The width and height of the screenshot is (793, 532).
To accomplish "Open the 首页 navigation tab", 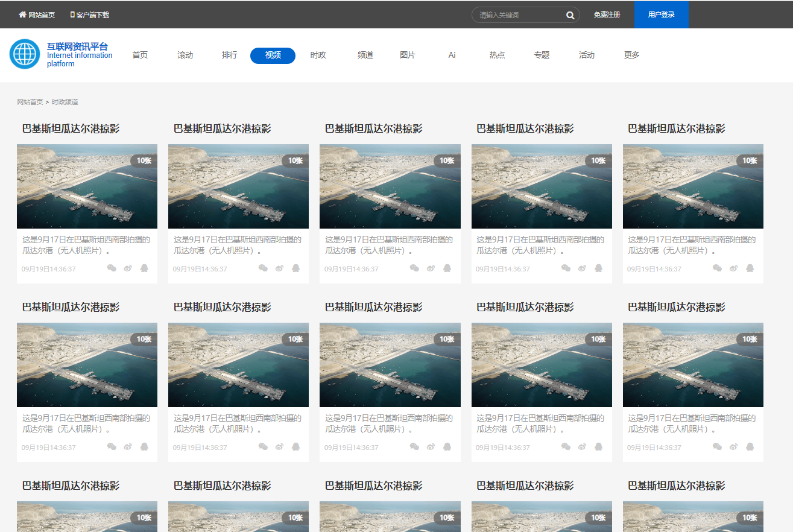I will [x=140, y=55].
